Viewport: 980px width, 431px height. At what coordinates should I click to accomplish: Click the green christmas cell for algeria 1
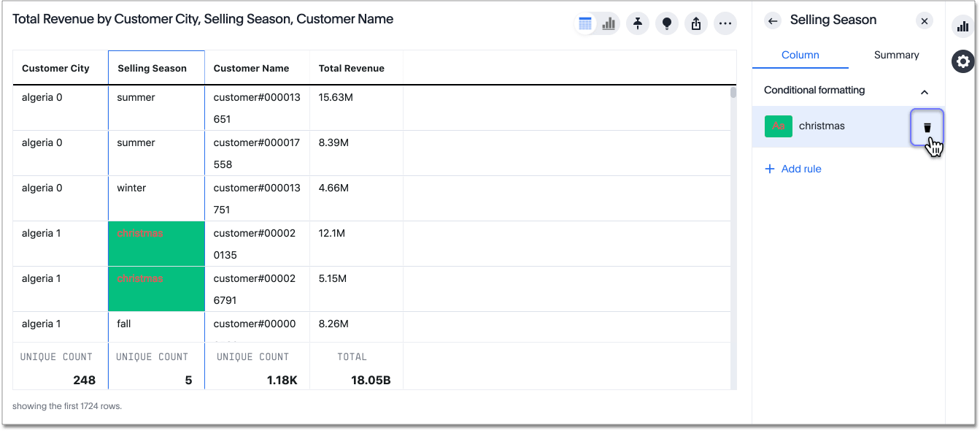156,241
